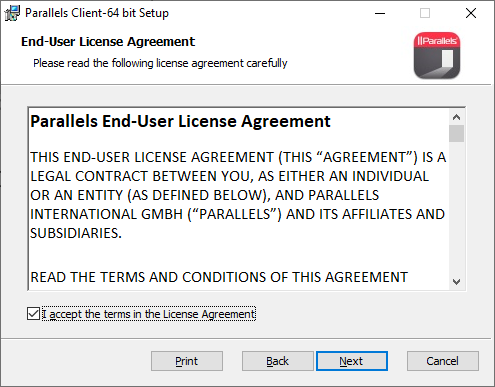Screen dimensions: 495x387
Task: Click the empty scrollbar track below the thumb
Action: pos(456,208)
